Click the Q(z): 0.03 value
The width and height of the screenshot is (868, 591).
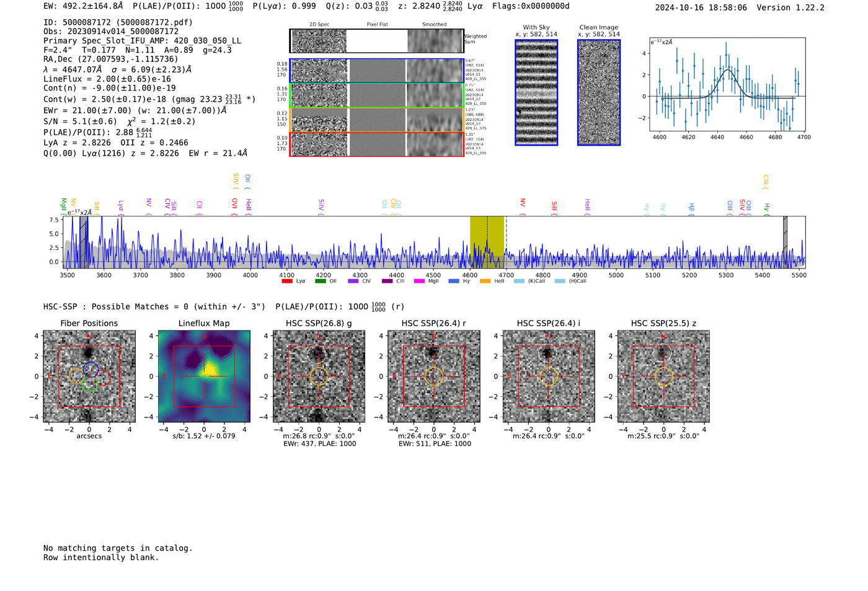point(357,6)
